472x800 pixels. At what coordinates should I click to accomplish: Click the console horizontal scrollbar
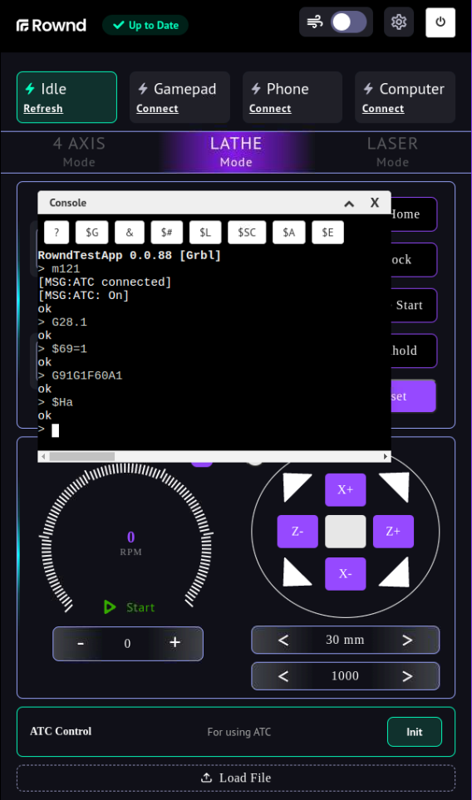(214, 457)
